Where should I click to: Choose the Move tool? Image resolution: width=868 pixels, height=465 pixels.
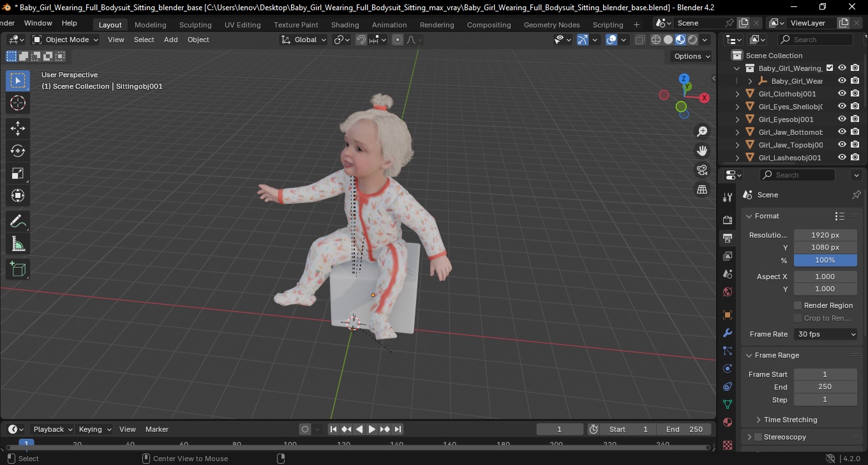18,128
